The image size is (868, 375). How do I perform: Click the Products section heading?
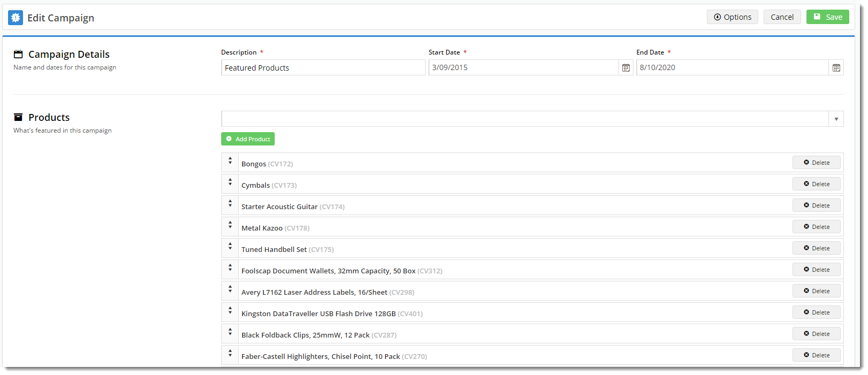coord(49,117)
